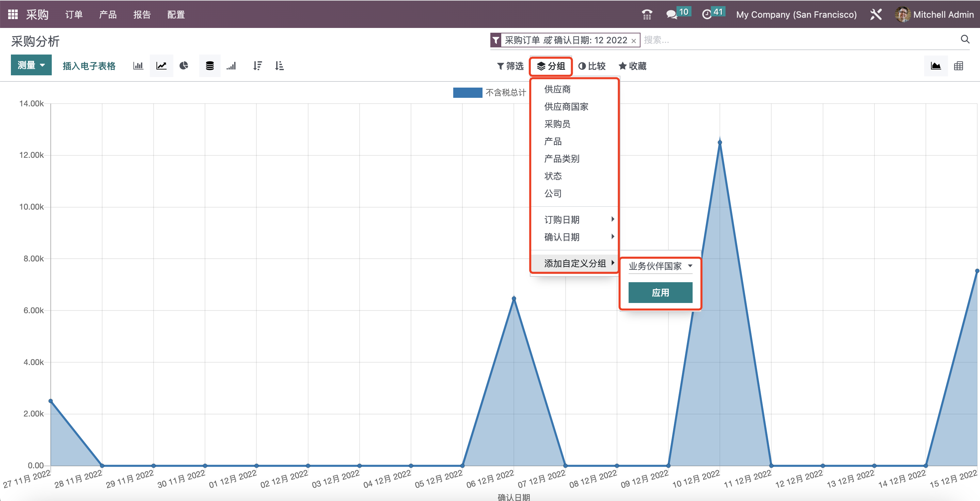Image resolution: width=980 pixels, height=501 pixels.
Task: Click the 10 12月 2022 peak data point
Action: click(x=720, y=143)
